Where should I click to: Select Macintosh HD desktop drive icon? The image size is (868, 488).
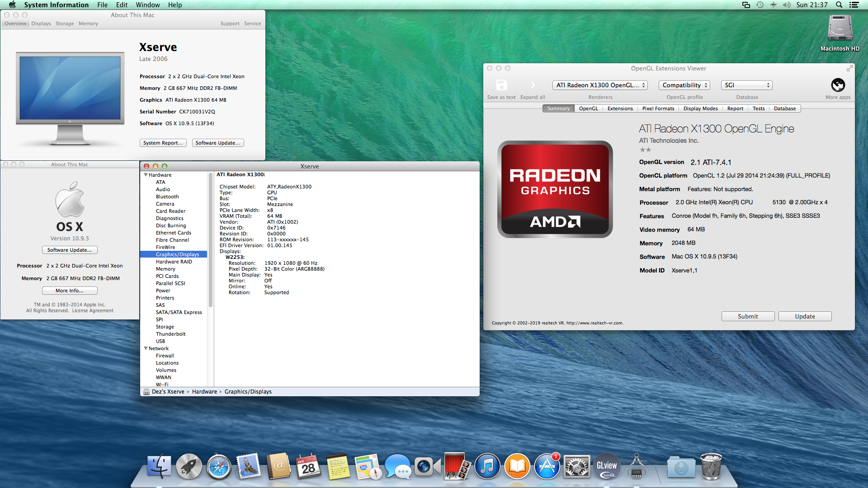(840, 28)
